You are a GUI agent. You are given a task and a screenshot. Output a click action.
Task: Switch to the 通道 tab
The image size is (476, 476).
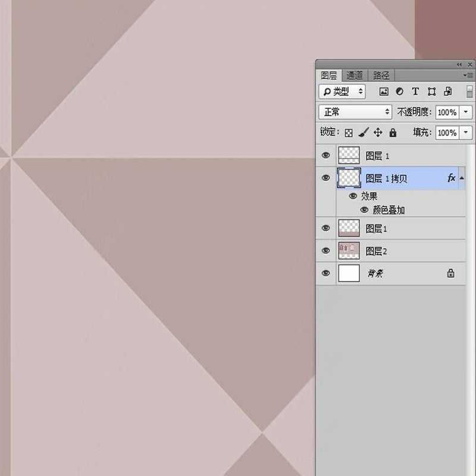[x=355, y=76]
